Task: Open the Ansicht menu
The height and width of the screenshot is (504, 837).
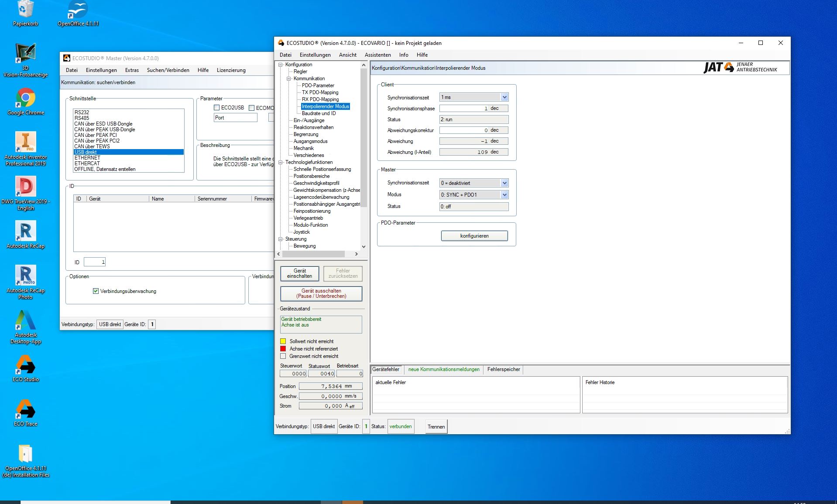Action: (x=348, y=55)
